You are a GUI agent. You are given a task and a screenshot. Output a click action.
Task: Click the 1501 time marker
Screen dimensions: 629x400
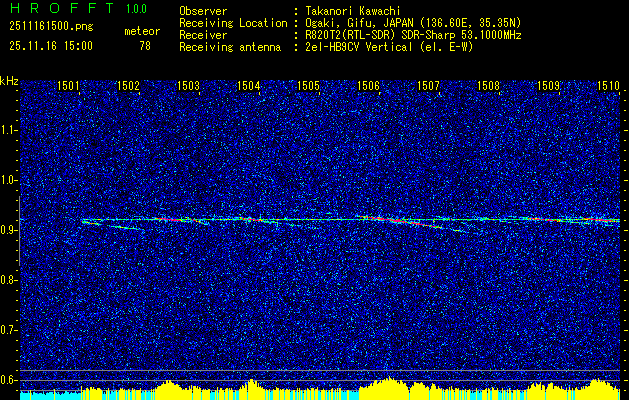click(69, 86)
